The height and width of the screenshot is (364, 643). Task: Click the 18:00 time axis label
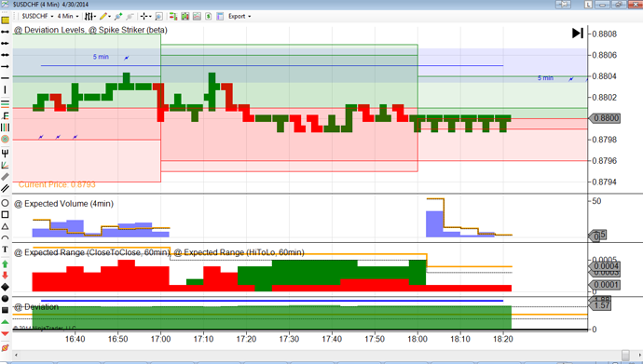[x=417, y=339]
